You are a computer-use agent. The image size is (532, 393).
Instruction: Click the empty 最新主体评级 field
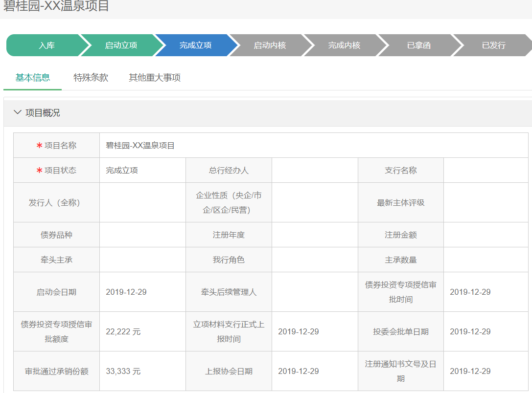(x=486, y=202)
